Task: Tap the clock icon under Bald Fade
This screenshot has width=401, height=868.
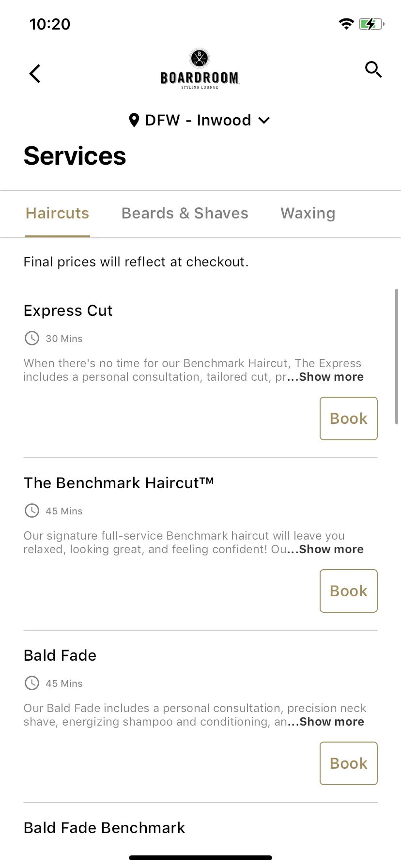Action: 32,683
